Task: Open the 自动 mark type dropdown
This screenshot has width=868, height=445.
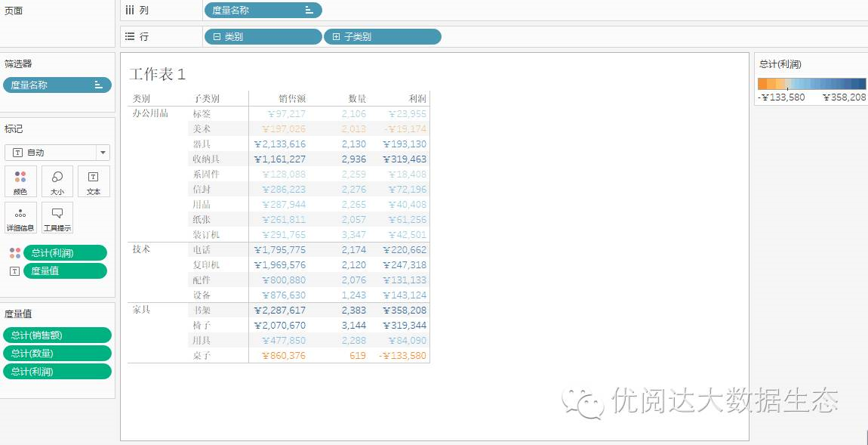Action: [x=57, y=153]
